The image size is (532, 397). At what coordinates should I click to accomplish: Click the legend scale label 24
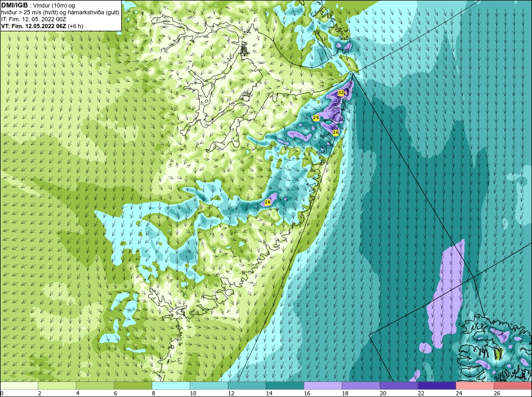(x=459, y=393)
